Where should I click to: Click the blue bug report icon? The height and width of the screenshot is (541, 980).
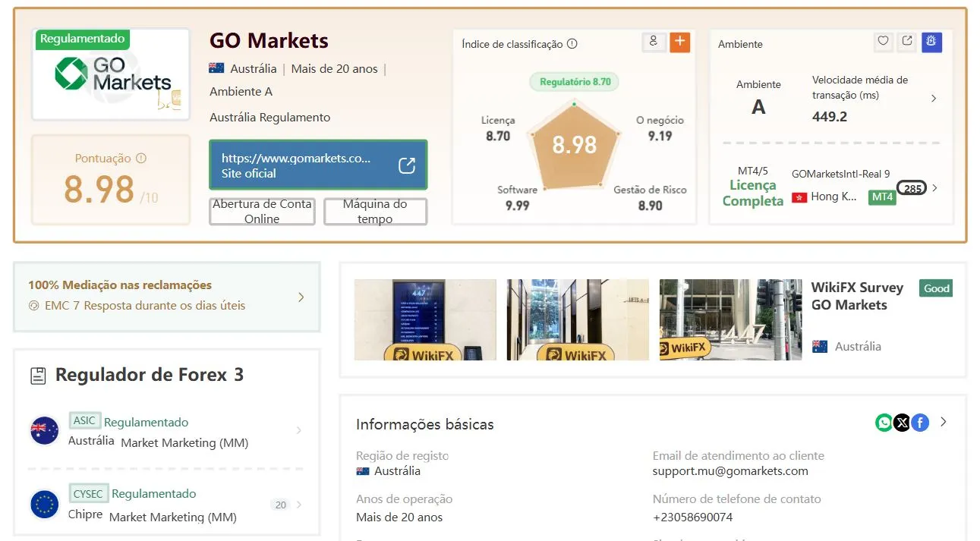932,42
